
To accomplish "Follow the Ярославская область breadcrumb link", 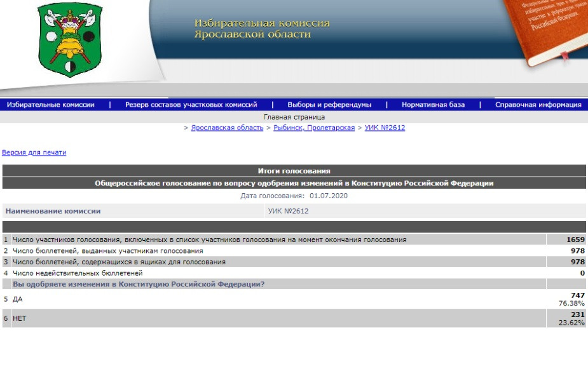I will tap(227, 128).
